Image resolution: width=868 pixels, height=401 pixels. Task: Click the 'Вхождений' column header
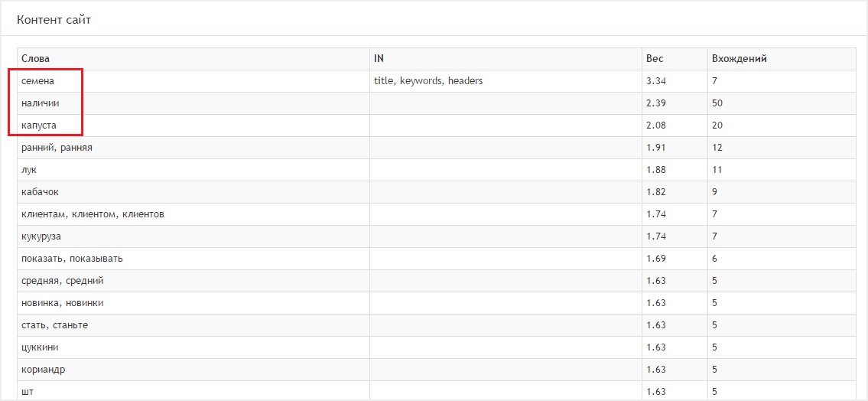click(x=739, y=58)
